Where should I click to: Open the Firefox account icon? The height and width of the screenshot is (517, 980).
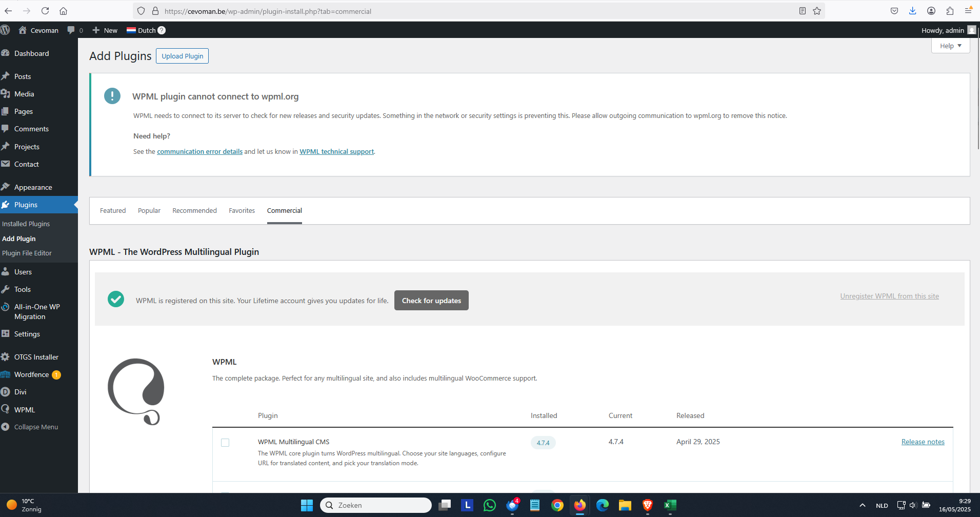[931, 11]
